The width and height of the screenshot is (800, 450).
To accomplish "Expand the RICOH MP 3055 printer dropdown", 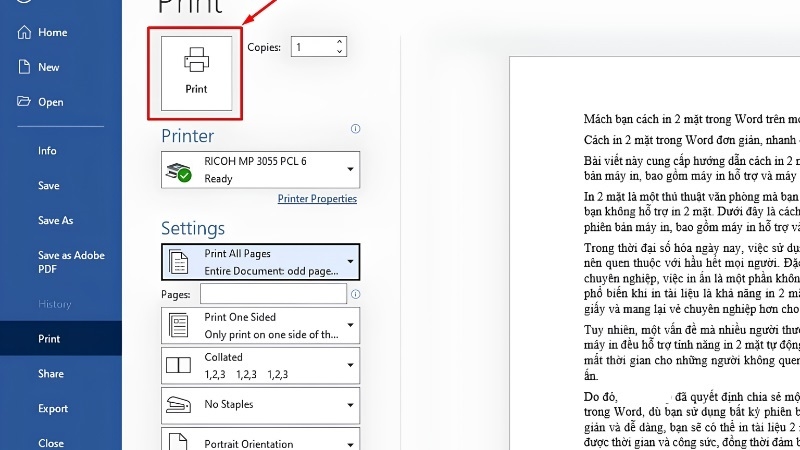I will pyautogui.click(x=260, y=169).
